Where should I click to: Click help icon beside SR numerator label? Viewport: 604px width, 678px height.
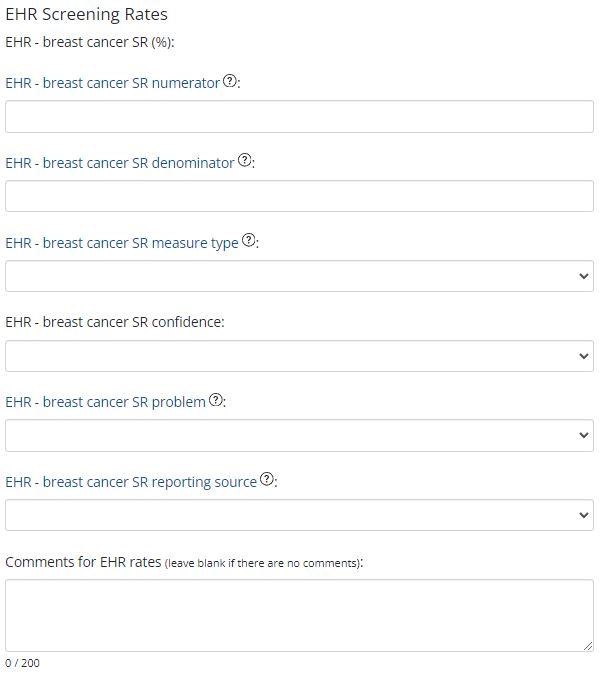230,82
